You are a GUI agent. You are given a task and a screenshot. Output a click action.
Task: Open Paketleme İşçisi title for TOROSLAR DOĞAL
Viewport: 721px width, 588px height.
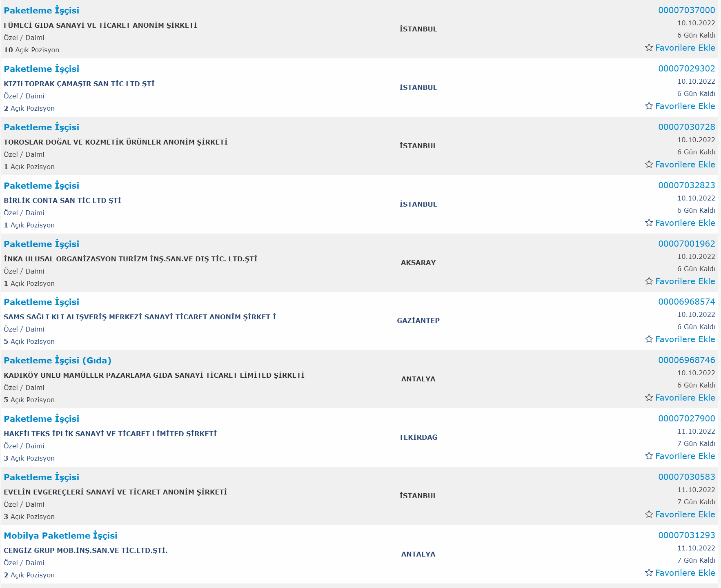tap(41, 127)
